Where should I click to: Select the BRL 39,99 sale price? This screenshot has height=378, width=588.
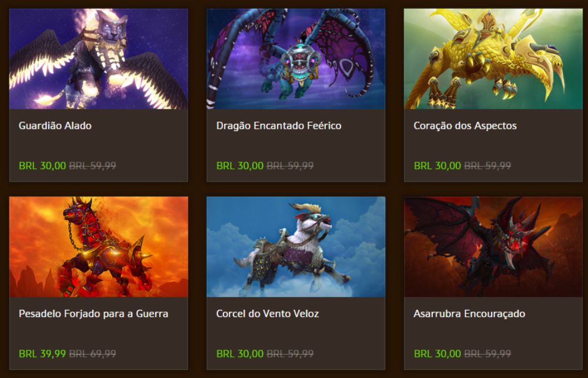[42, 354]
